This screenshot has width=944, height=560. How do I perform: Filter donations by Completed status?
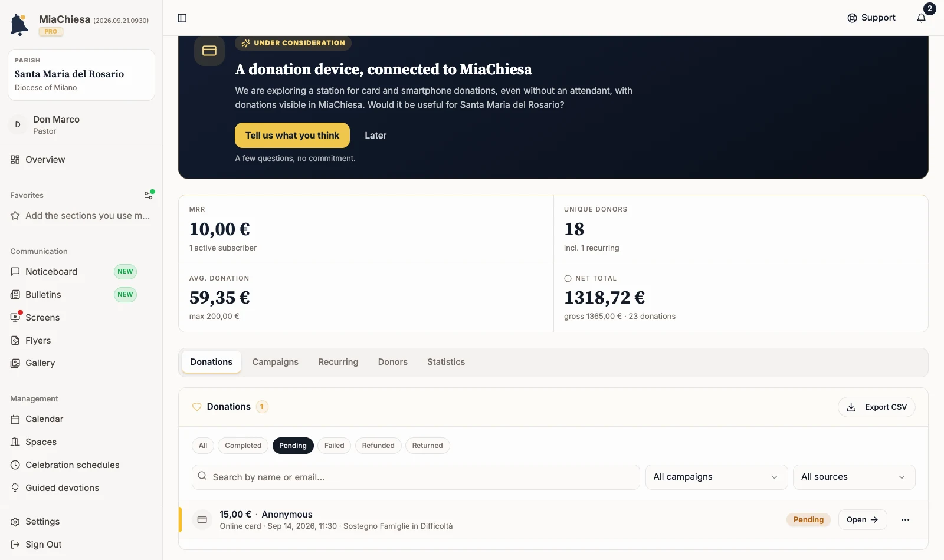point(243,446)
